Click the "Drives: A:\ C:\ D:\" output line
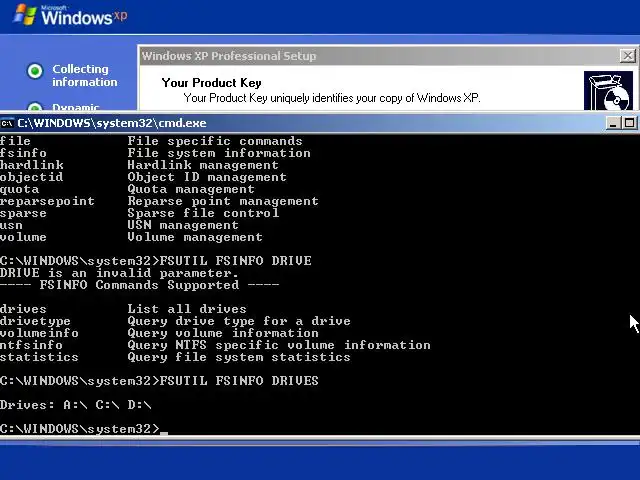The height and width of the screenshot is (480, 640). 76,405
